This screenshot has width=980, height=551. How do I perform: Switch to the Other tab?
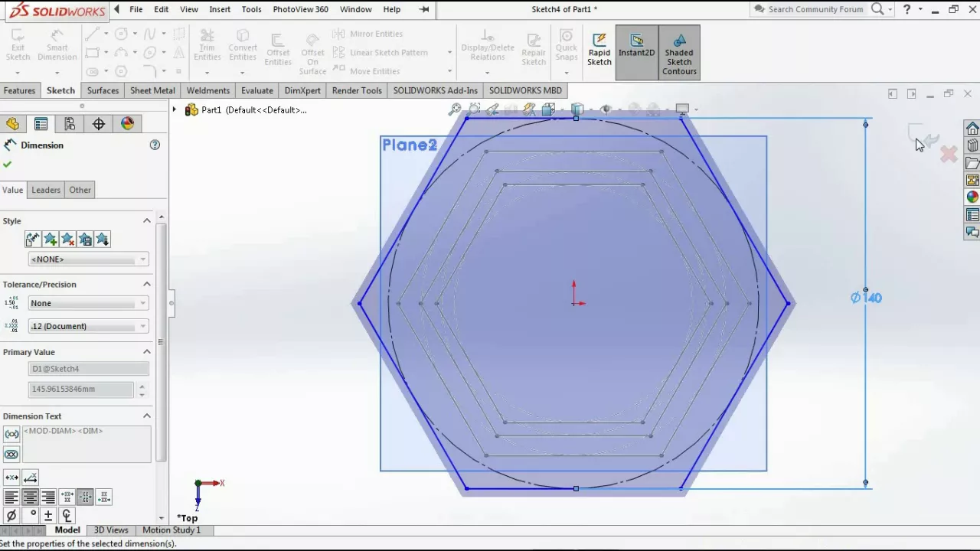[80, 190]
